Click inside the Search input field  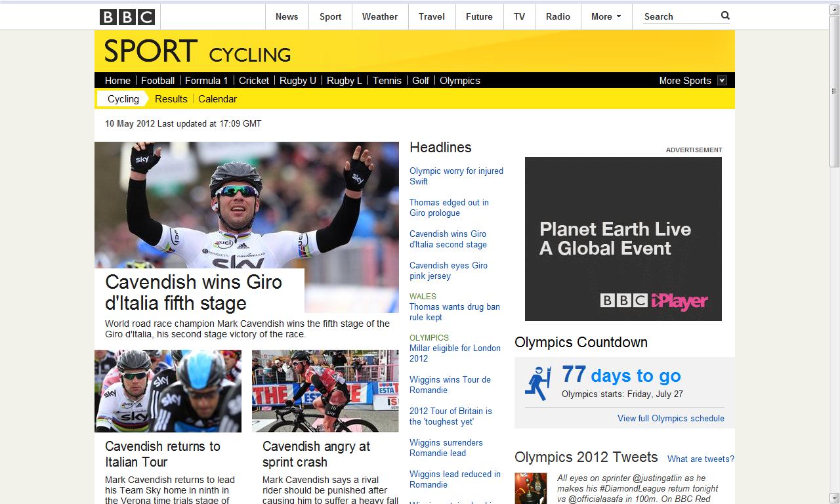(680, 16)
